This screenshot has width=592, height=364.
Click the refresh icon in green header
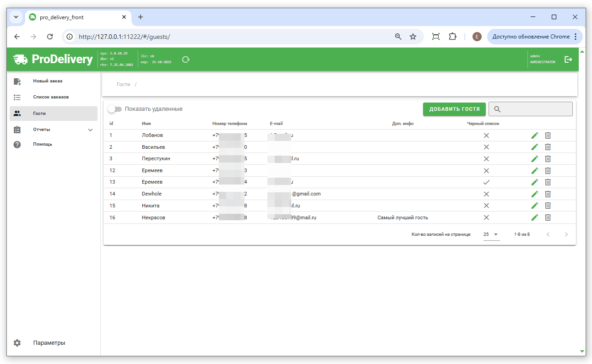(x=185, y=60)
